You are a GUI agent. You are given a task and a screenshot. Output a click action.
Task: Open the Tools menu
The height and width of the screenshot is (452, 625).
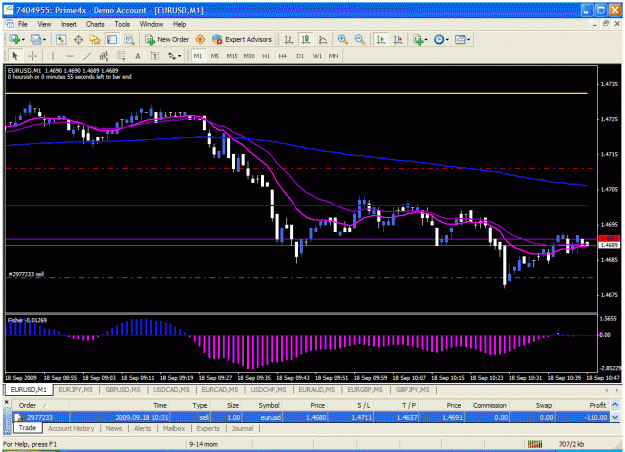[122, 24]
